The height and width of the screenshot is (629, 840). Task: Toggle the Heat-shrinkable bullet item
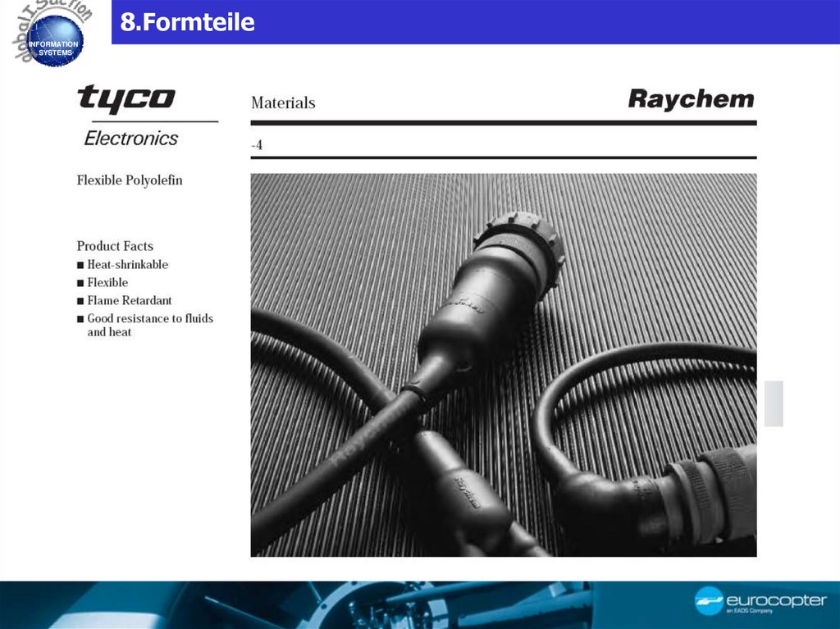click(x=127, y=265)
